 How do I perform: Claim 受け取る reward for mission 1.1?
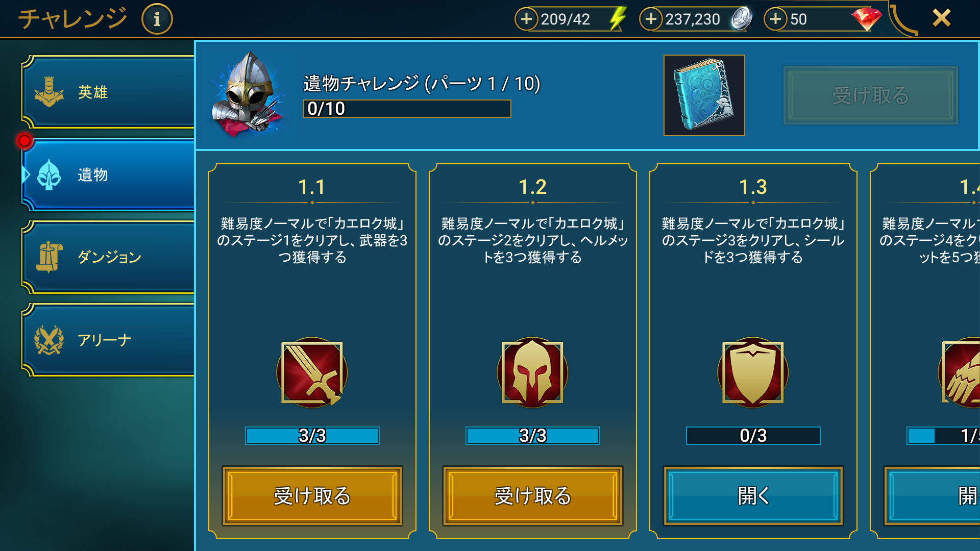[312, 495]
